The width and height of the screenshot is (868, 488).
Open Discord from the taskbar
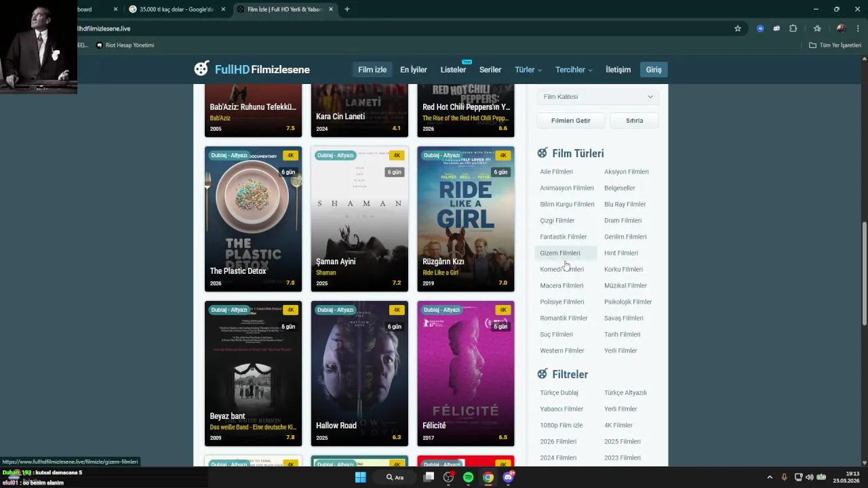508,477
